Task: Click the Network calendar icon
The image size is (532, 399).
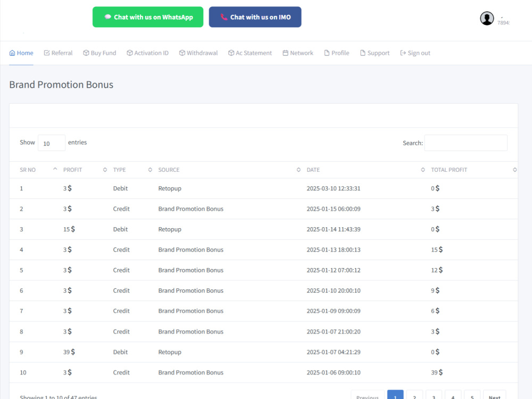Action: [x=285, y=53]
